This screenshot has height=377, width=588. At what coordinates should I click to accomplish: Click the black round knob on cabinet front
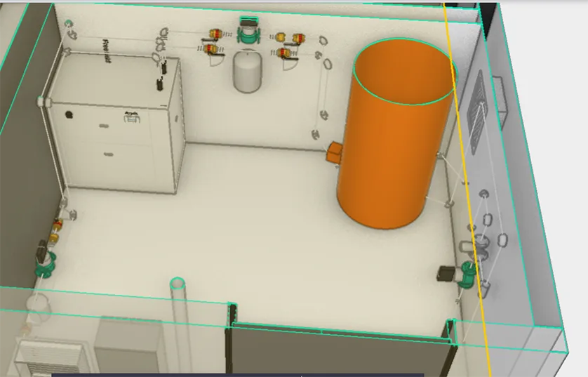pos(69,114)
